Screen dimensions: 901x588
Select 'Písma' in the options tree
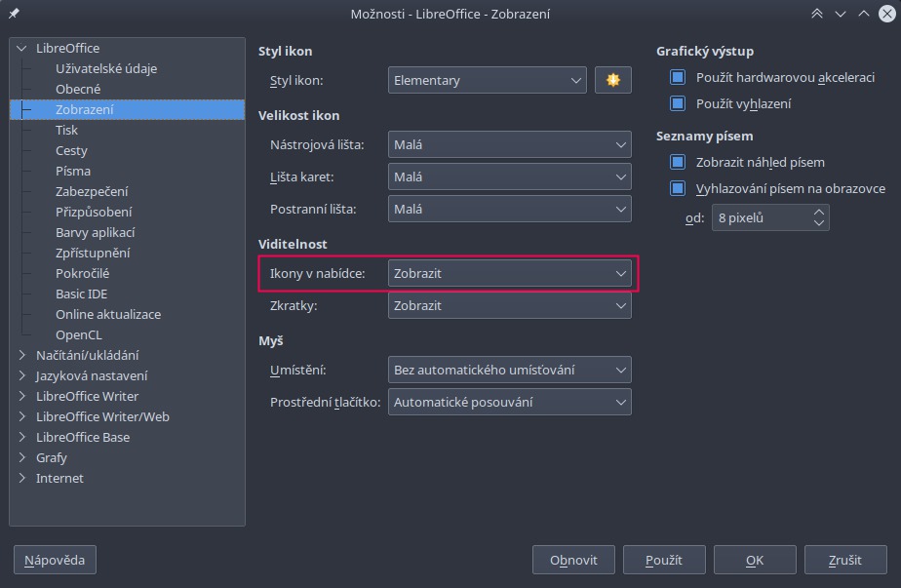[x=73, y=171]
